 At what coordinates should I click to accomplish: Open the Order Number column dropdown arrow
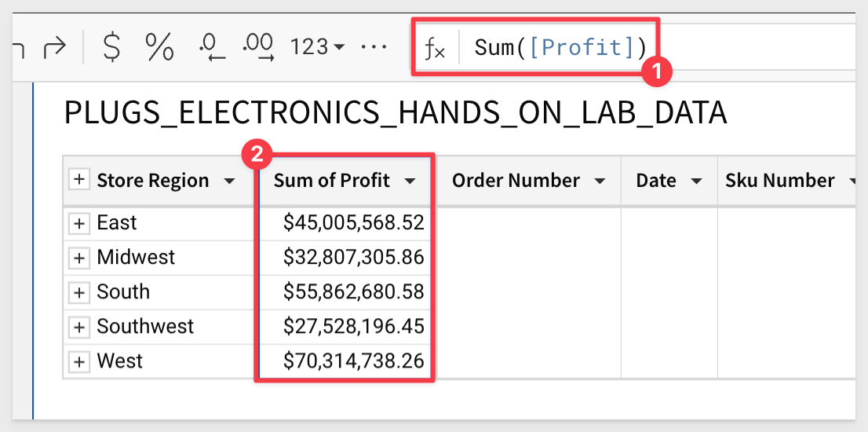600,181
